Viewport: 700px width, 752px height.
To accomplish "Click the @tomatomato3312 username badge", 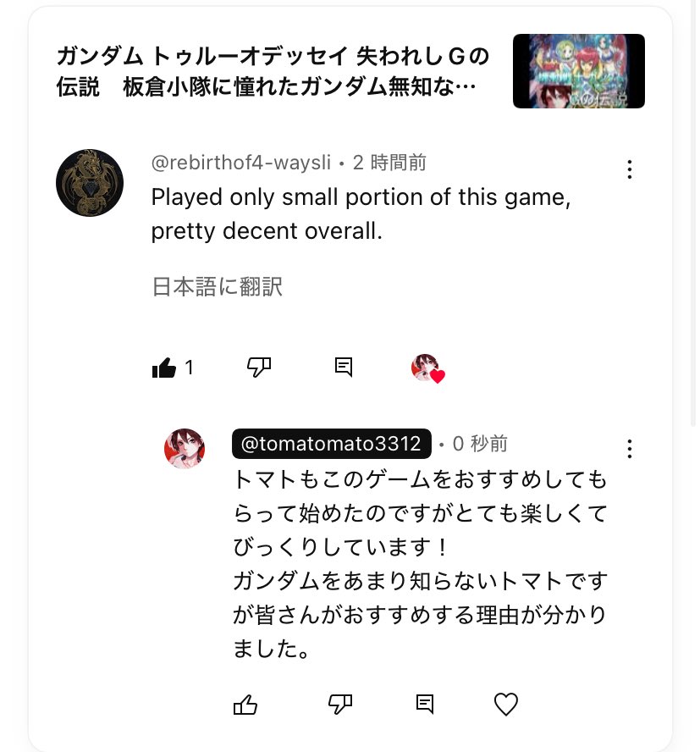I will tap(331, 444).
